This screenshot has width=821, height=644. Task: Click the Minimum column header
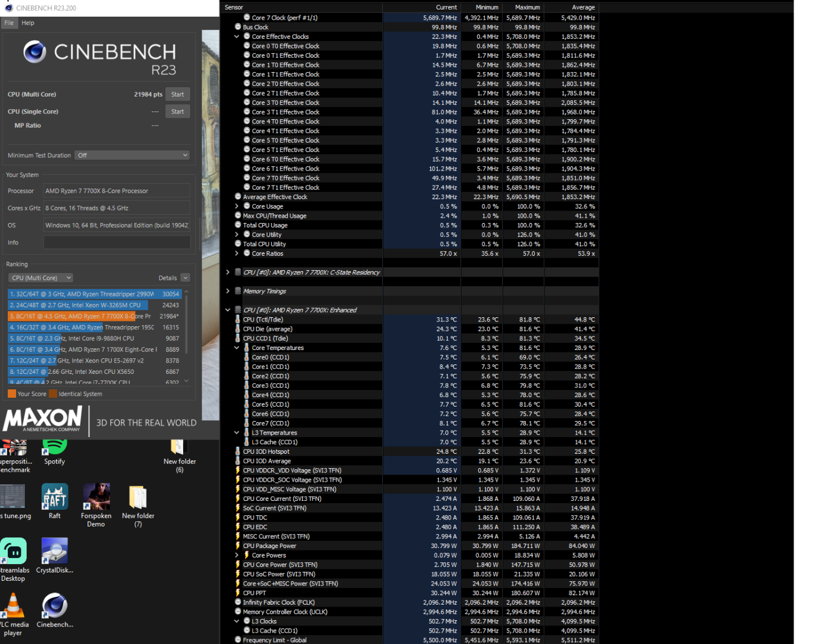(481, 7)
